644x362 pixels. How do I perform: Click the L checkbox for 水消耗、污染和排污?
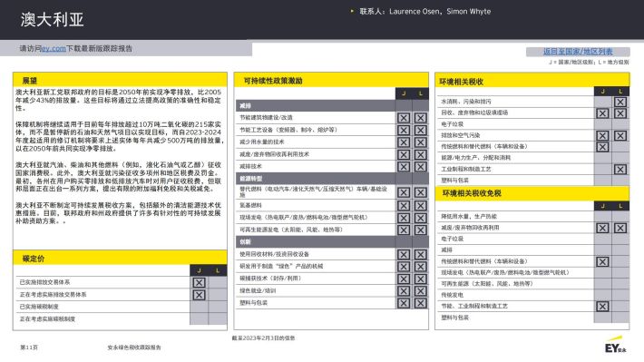pos(620,102)
